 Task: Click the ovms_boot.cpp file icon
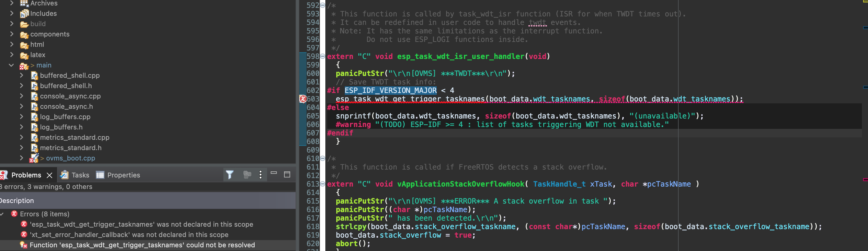[34, 158]
